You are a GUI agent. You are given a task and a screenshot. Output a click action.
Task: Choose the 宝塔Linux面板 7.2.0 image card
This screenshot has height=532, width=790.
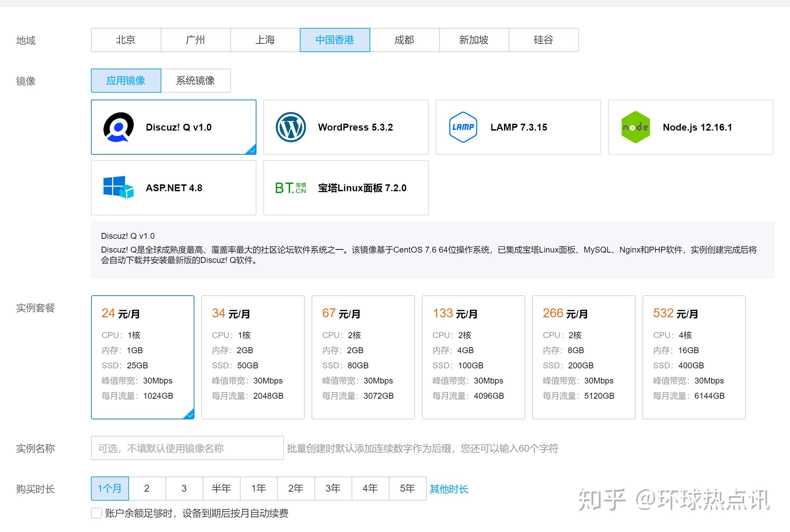tap(346, 188)
